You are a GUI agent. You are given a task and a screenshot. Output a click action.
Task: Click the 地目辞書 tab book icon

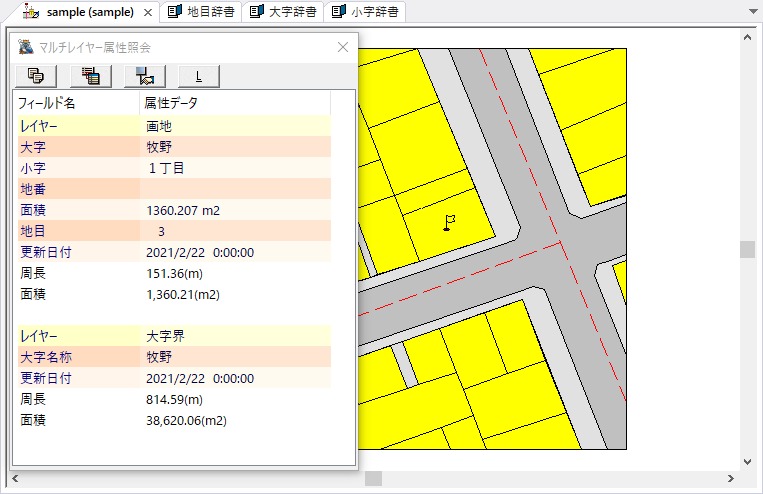tap(175, 11)
